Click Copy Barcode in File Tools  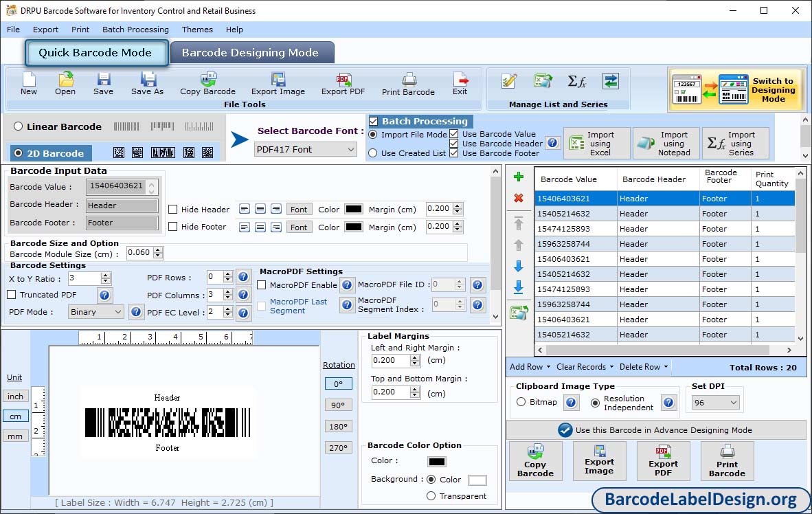point(207,84)
